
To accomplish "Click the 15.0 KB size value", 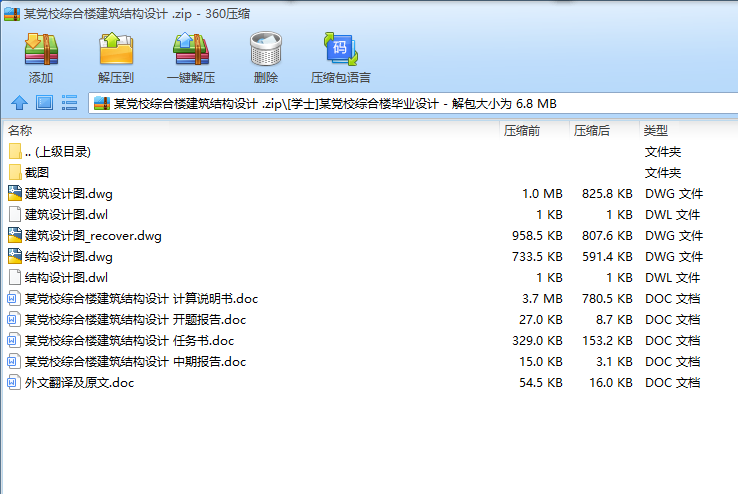I will pos(541,361).
